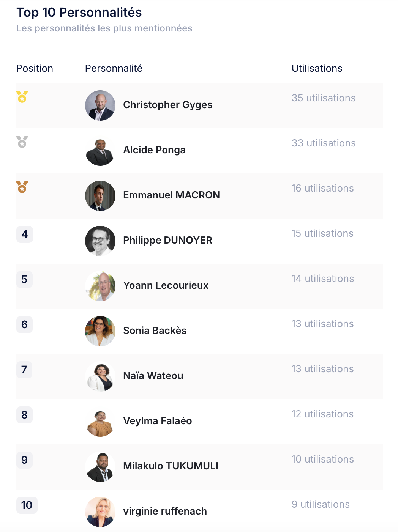
Task: Click the Position column header
Action: coord(35,68)
